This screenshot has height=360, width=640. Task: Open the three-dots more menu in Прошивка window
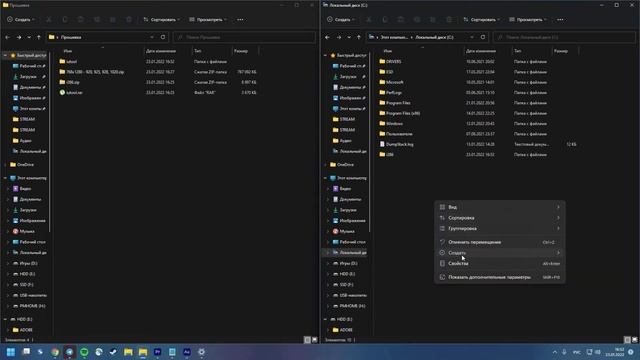tap(240, 20)
